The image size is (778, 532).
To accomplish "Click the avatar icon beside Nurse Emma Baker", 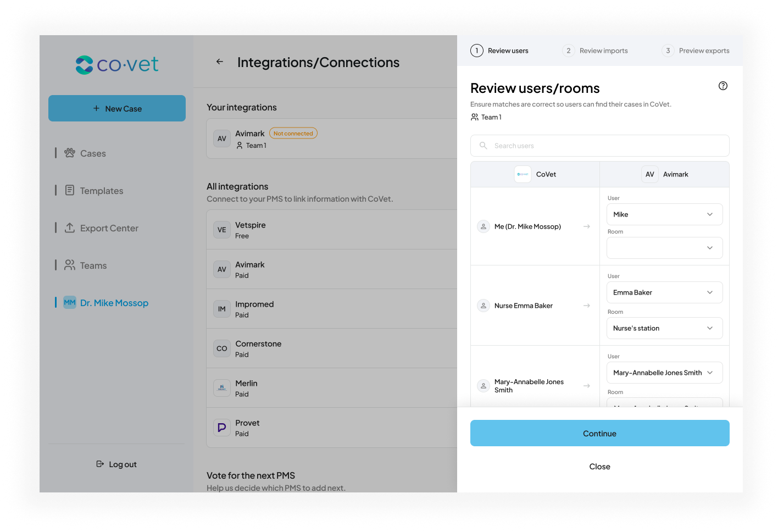I will click(x=484, y=306).
